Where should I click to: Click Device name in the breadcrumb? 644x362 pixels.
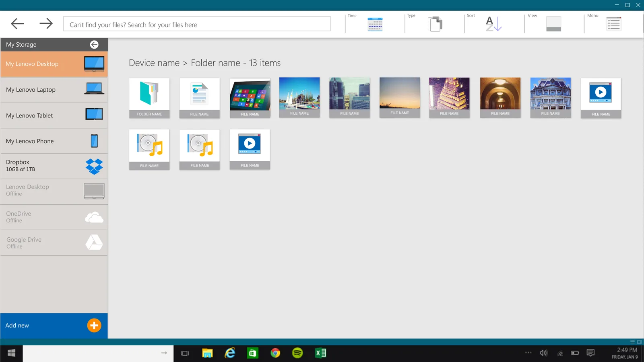(154, 63)
